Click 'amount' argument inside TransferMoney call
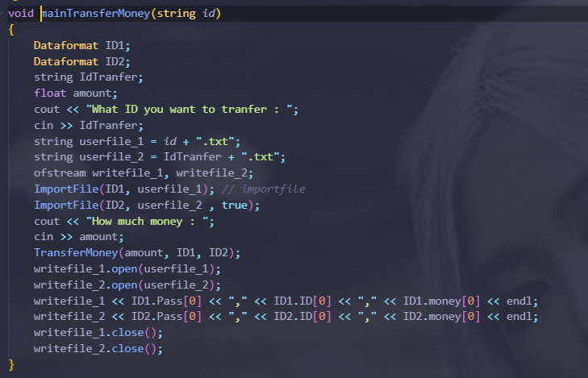Screen dimensions: 588x378 (144, 253)
